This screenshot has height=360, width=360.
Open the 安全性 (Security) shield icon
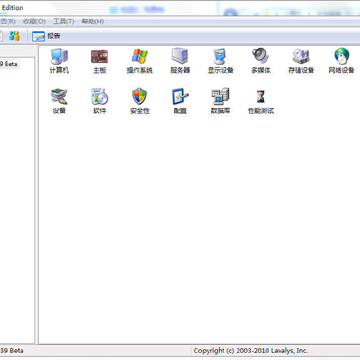coord(140,96)
